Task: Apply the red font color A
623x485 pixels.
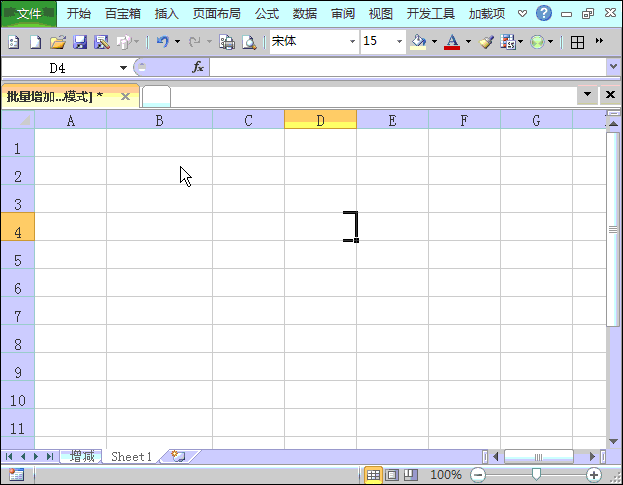Action: tap(452, 41)
